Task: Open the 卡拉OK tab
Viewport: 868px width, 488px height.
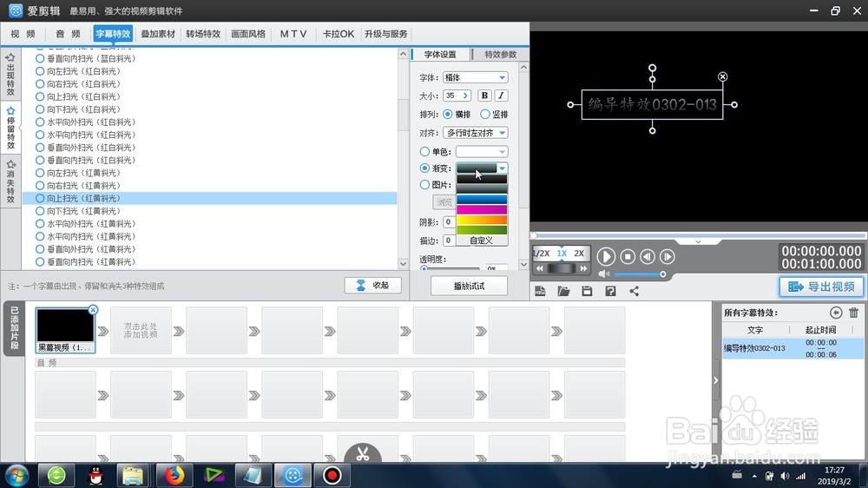Action: [339, 34]
